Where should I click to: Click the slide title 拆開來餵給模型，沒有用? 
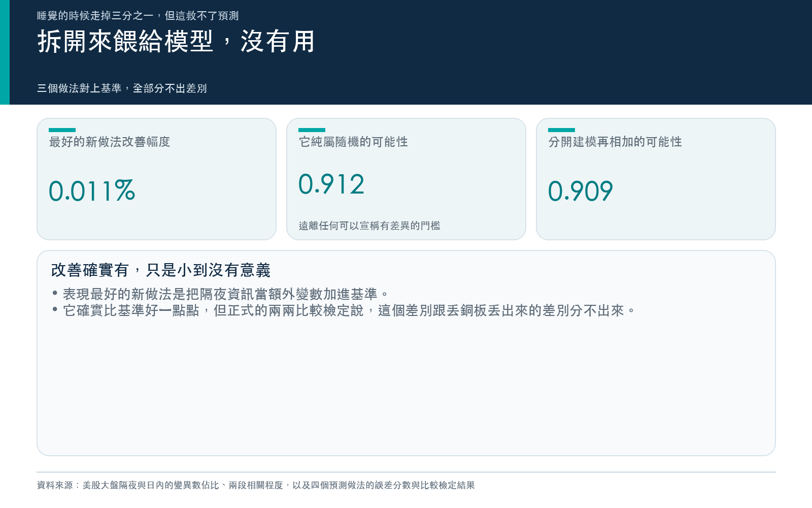coord(176,41)
